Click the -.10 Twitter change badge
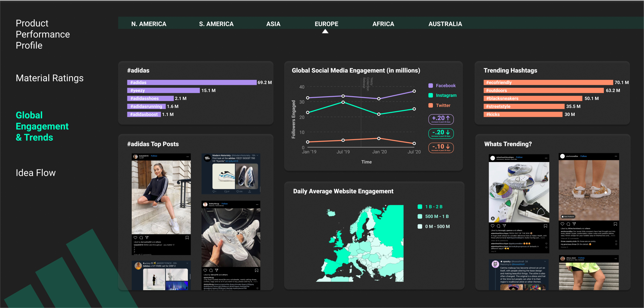 441,148
